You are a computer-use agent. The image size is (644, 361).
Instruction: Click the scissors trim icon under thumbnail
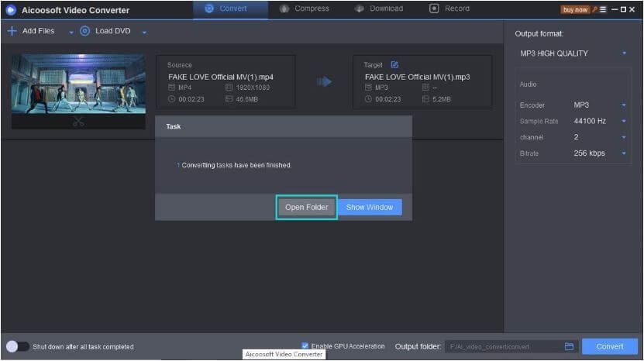click(x=78, y=122)
